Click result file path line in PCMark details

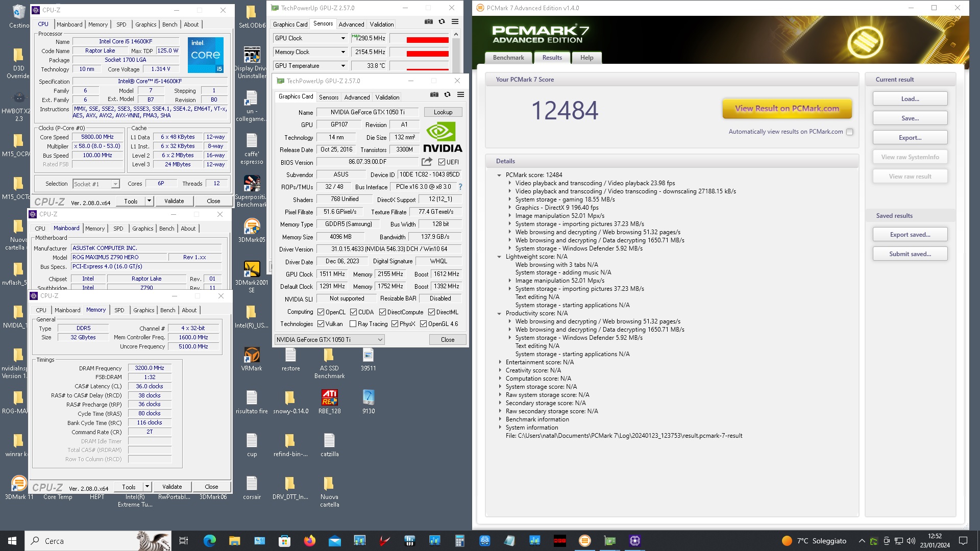[624, 436]
